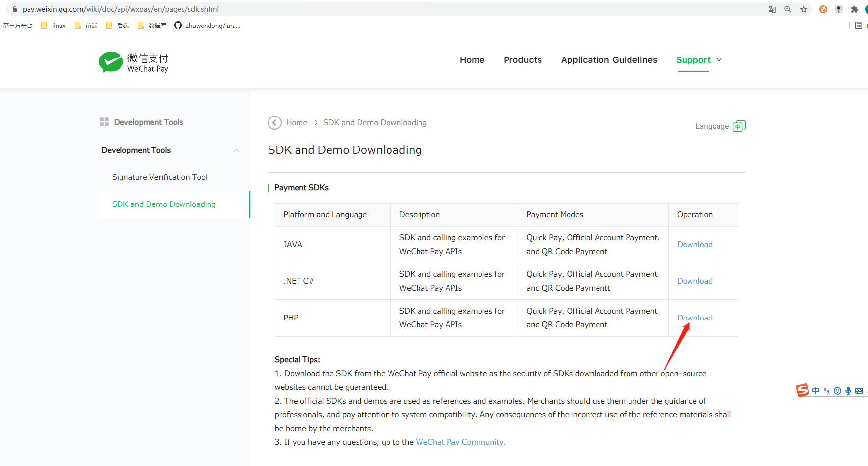Screen dimensions: 868x466
Task: Toggle the IME punctuation mode button
Action: click(827, 391)
